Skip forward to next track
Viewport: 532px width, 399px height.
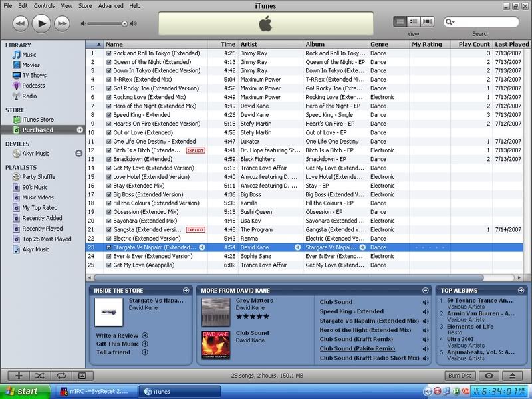[62, 24]
